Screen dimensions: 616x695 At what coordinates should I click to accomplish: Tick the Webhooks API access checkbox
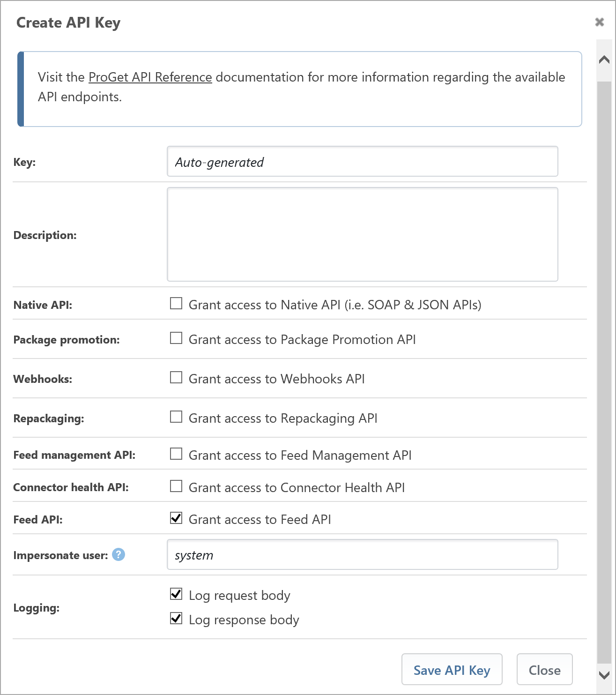point(176,377)
